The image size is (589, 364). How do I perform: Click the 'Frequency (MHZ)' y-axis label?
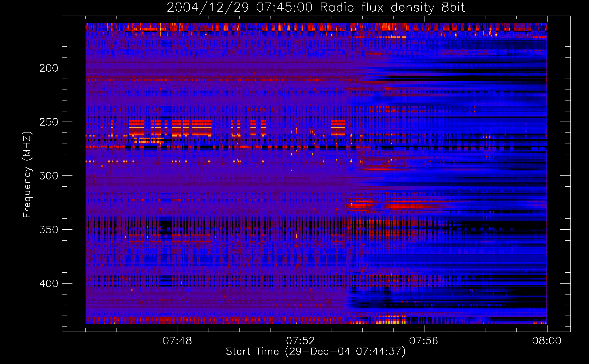[27, 174]
